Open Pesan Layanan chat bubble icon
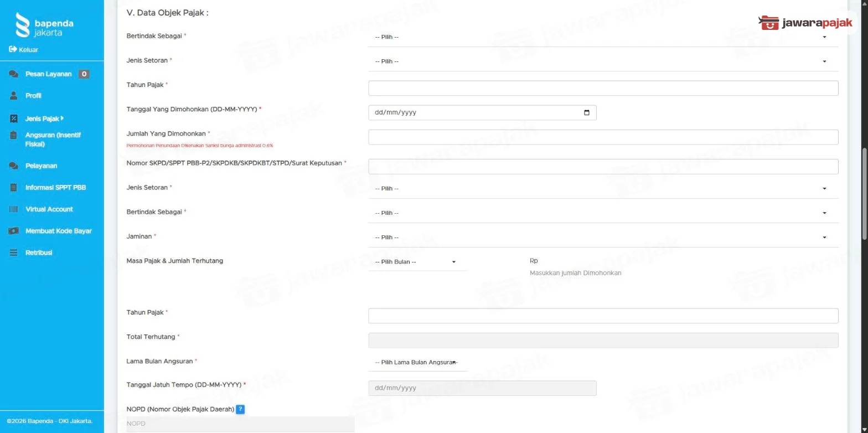The image size is (868, 433). pos(14,74)
